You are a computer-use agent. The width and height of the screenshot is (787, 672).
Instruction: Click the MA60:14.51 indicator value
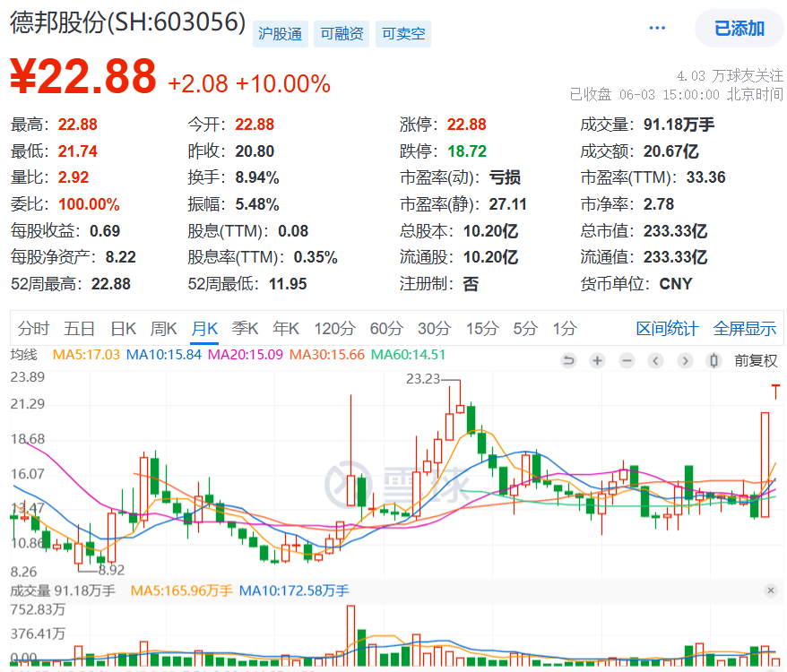[408, 354]
